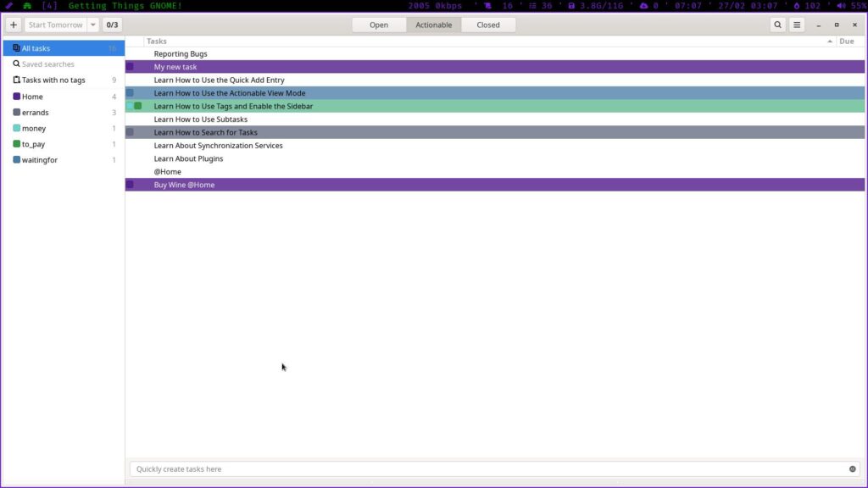868x488 pixels.
Task: Click the volume speaker icon in the system bar
Action: (842, 6)
